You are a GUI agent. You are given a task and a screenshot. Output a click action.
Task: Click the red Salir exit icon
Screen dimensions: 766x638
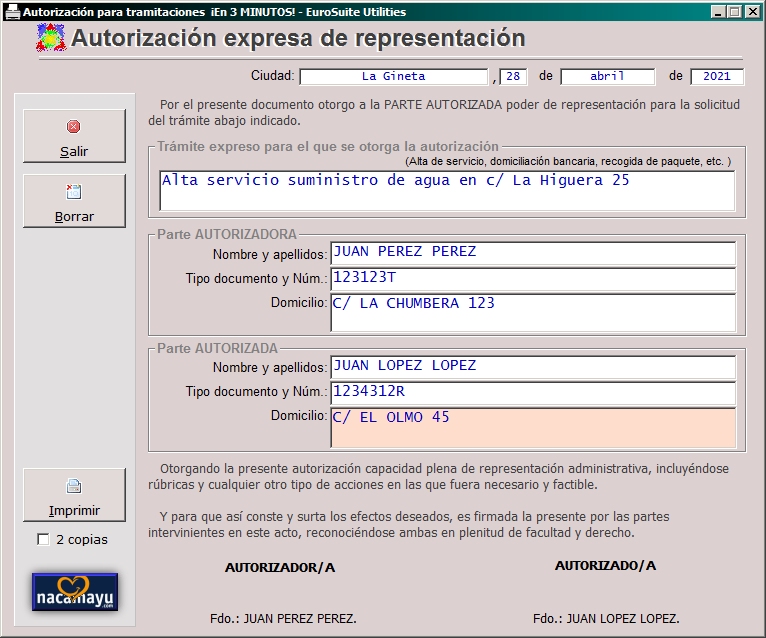tap(74, 127)
